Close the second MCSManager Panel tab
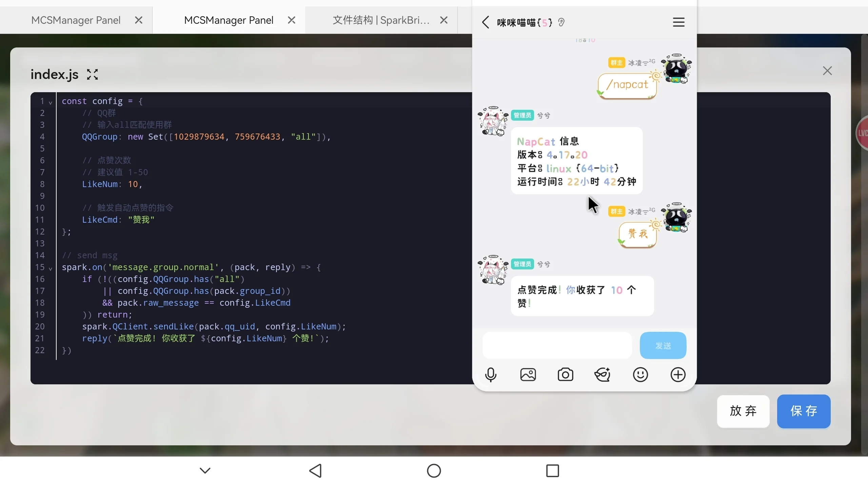Screen dimensions: 868x485 (x=291, y=20)
